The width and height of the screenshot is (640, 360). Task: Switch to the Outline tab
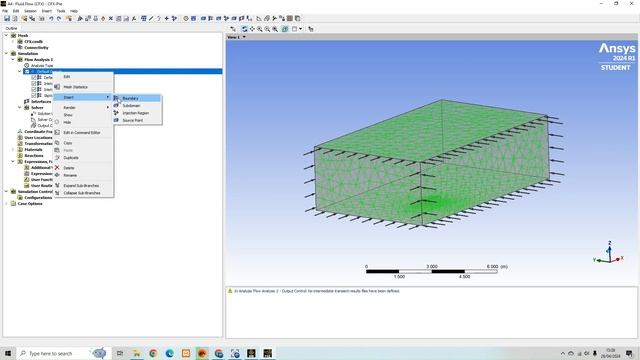[x=11, y=28]
